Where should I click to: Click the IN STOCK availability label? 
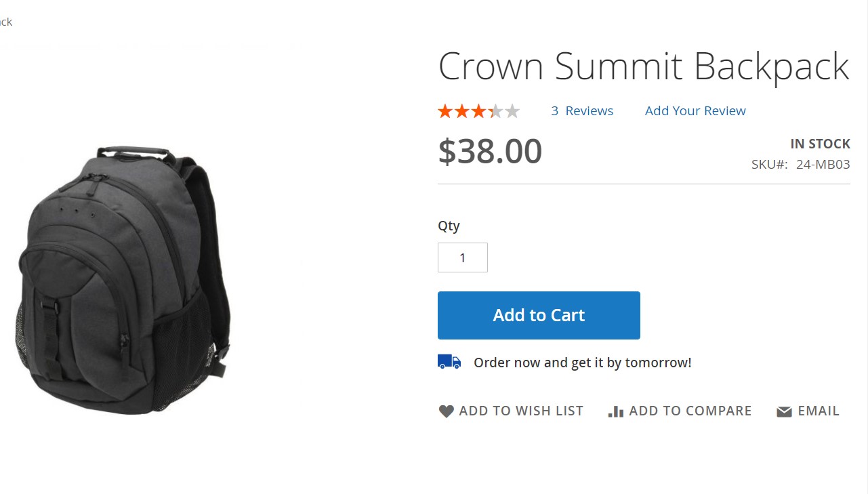pos(820,144)
